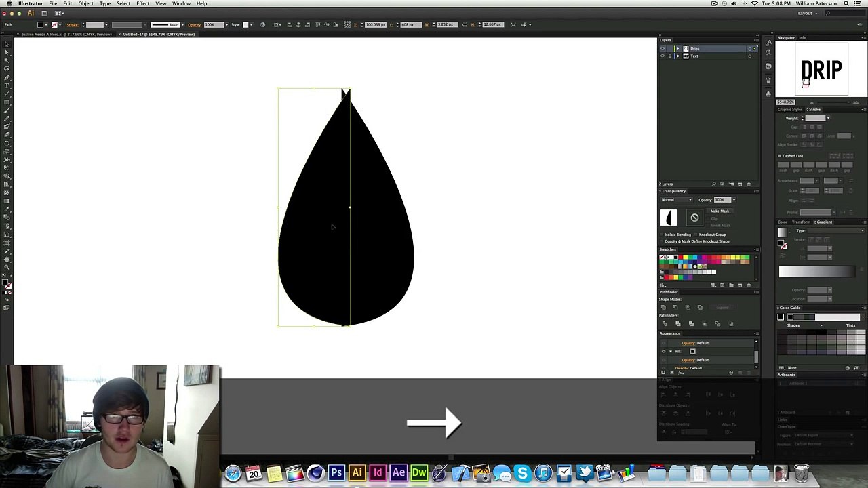Viewport: 868px width, 488px height.
Task: Expand the Text layer
Action: coord(677,56)
